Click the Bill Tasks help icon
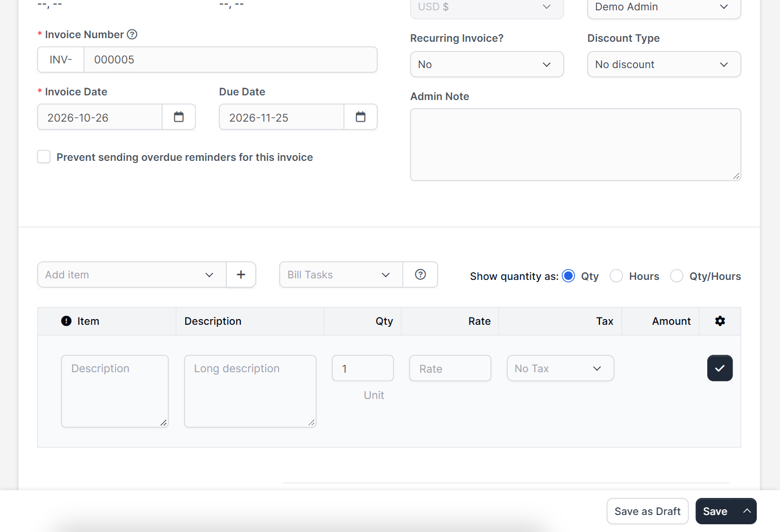The width and height of the screenshot is (780, 532). click(x=420, y=275)
